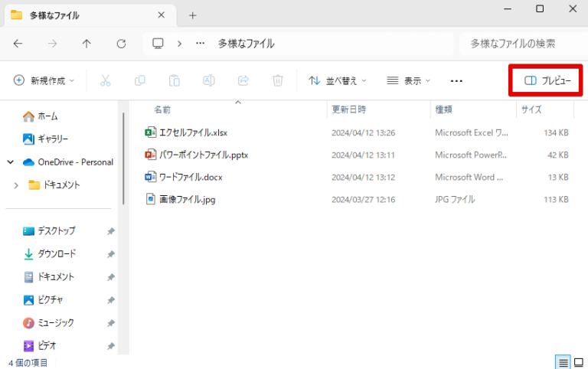
Task: Click the 多様なファイルの検索 search box
Action: pos(519,44)
